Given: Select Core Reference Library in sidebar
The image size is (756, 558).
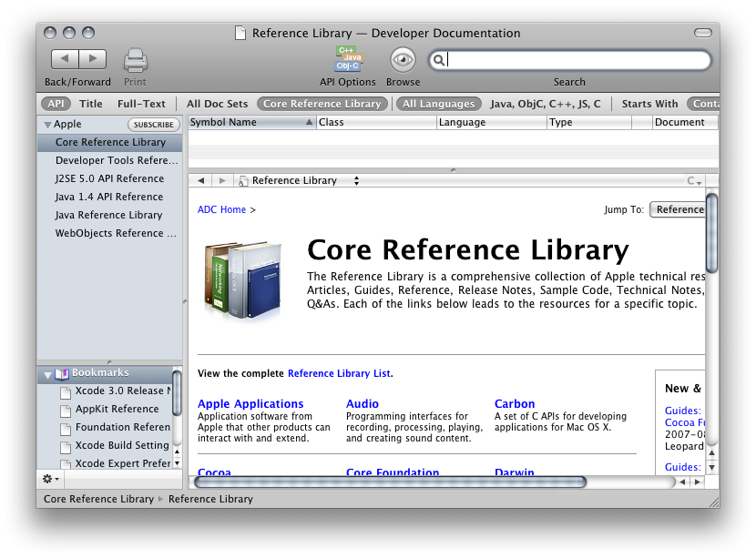Looking at the screenshot, I should [x=110, y=142].
